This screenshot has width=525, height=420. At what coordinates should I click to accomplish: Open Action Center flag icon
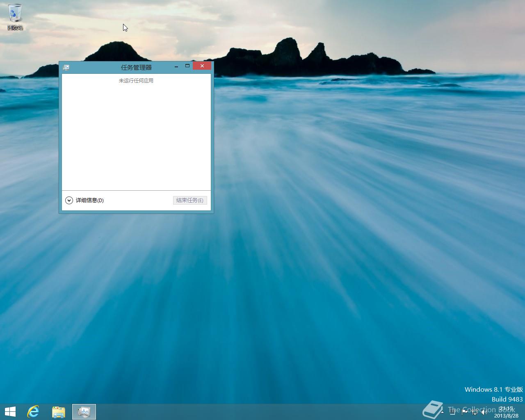(x=464, y=412)
